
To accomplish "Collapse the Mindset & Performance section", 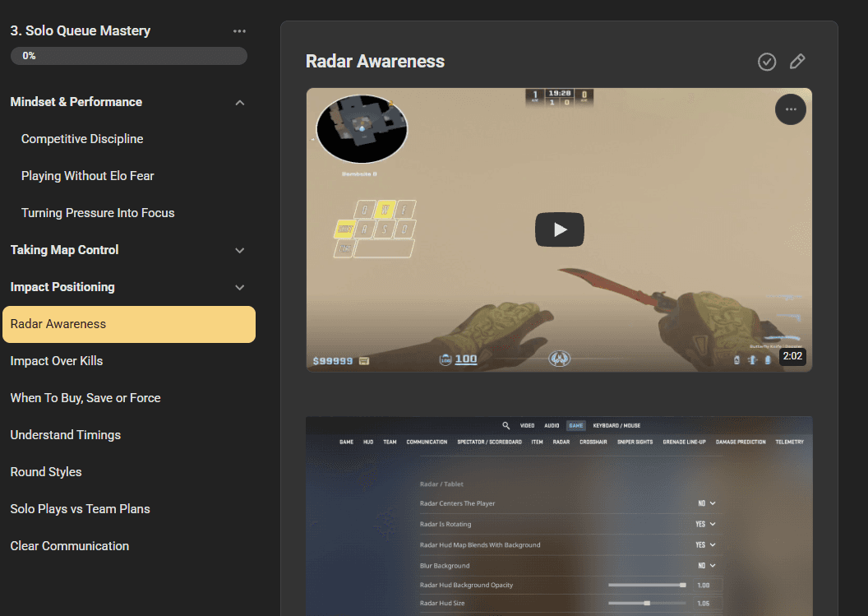I will (240, 103).
